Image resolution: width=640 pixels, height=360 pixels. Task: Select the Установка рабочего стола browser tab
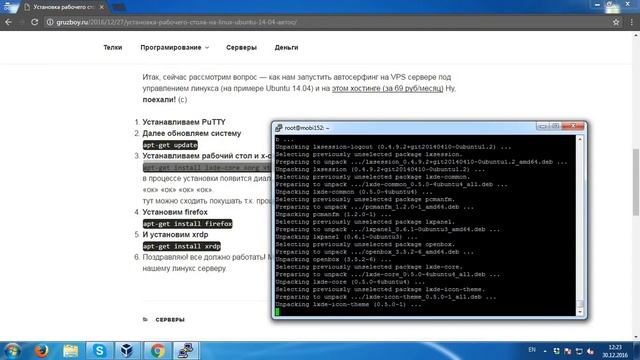click(63, 7)
